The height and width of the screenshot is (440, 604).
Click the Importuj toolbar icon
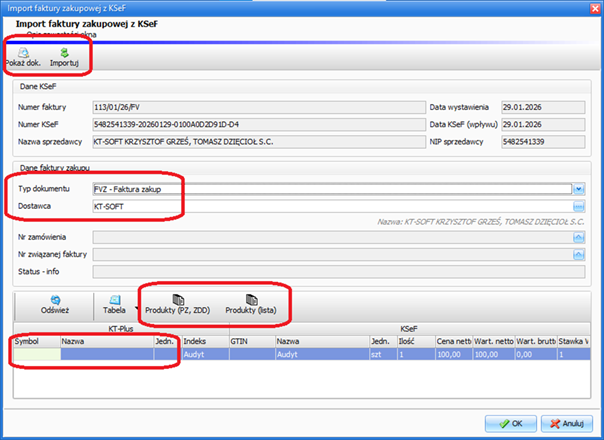[x=64, y=53]
